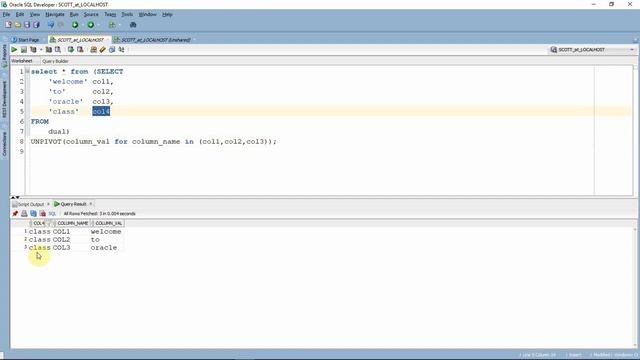Open the Back navigation history dropdown arrow

point(82,25)
